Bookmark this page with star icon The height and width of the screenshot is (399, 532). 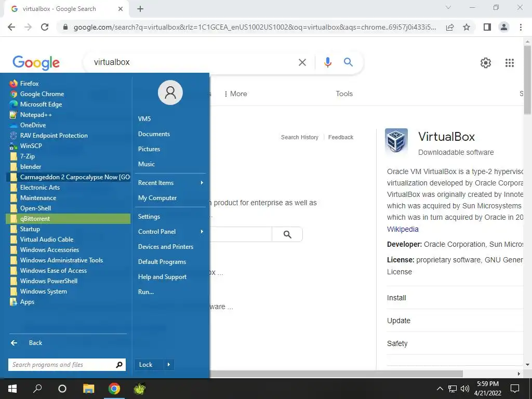point(467,27)
